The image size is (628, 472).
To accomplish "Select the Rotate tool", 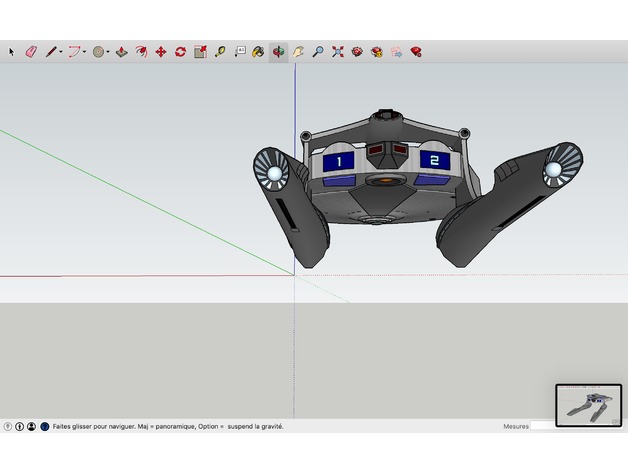I will tap(180, 51).
